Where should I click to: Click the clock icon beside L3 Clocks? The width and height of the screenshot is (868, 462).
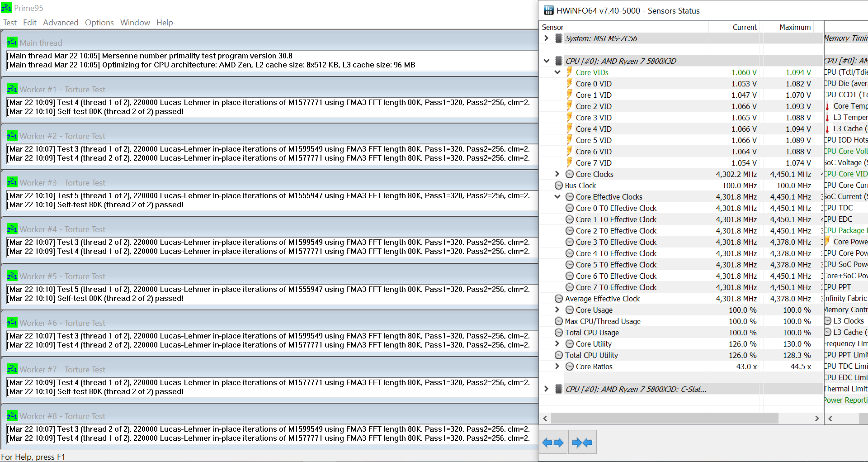click(828, 321)
